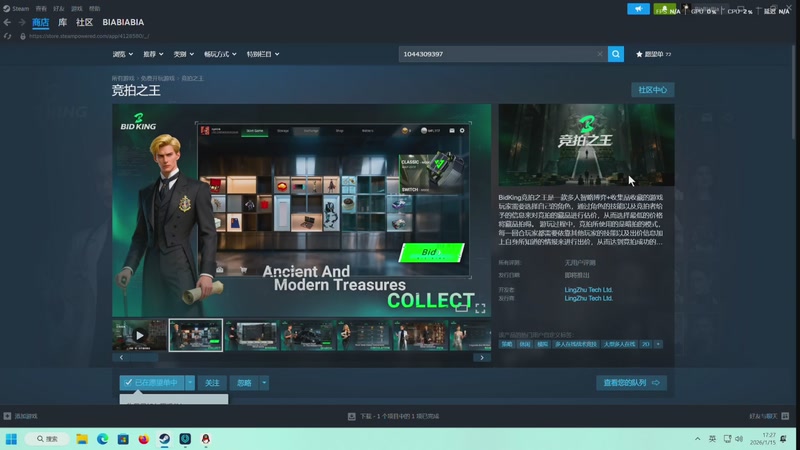800x450 pixels.
Task: Open the 好友 menu
Action: 59,8
